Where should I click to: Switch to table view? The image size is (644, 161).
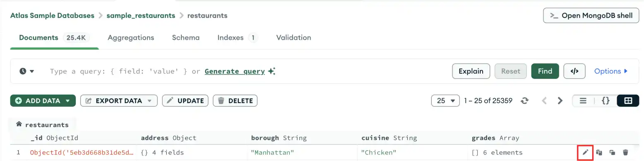coord(628,101)
